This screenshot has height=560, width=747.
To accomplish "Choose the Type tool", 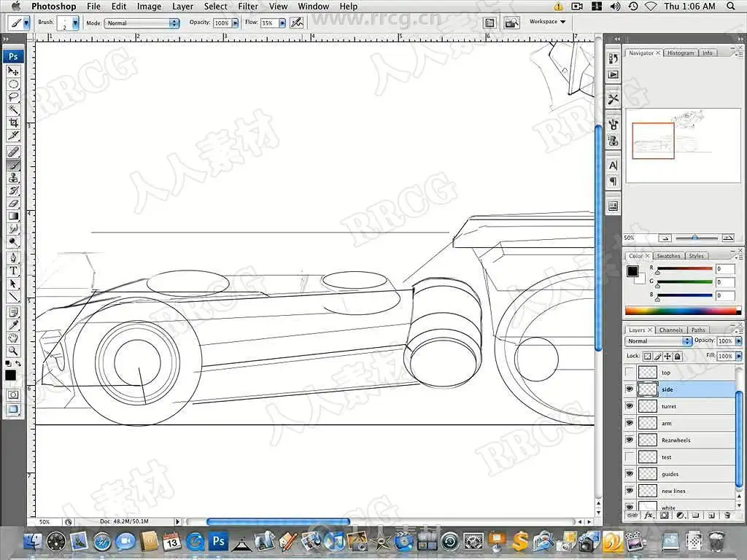I will pyautogui.click(x=13, y=271).
